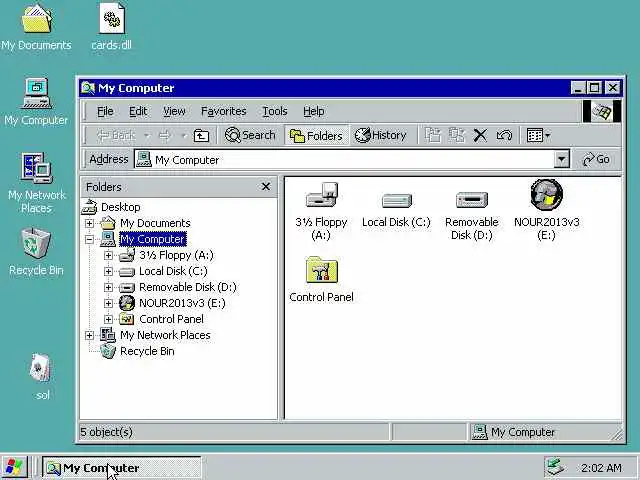Viewport: 640px width, 480px height.
Task: Open the Local Disk (C:) icon
Action: click(x=396, y=200)
